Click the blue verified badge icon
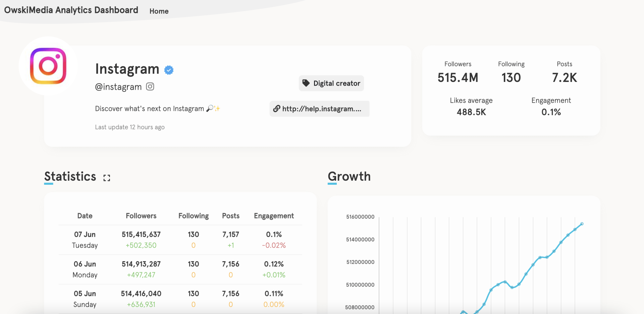 click(x=169, y=70)
